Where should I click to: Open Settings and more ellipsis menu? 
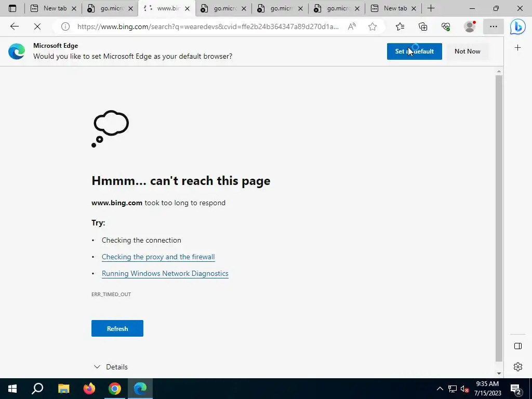(x=494, y=26)
